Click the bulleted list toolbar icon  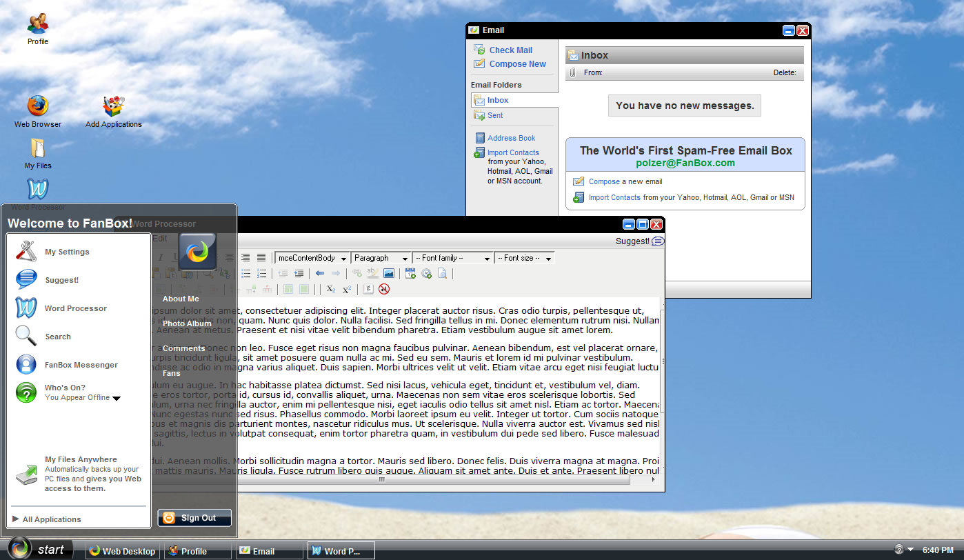tap(246, 274)
